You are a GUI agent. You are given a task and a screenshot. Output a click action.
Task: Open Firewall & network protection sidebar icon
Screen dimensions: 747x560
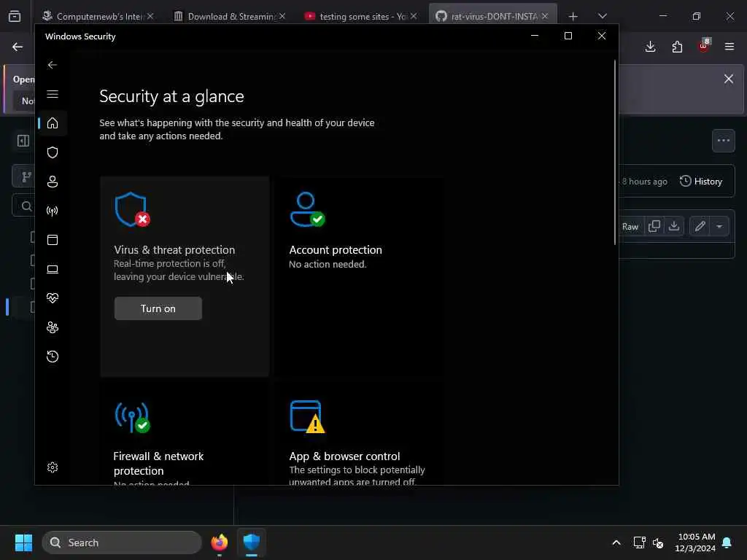click(53, 211)
